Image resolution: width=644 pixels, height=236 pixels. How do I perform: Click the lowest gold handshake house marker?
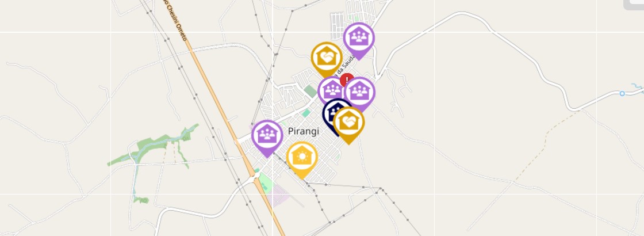point(348,124)
